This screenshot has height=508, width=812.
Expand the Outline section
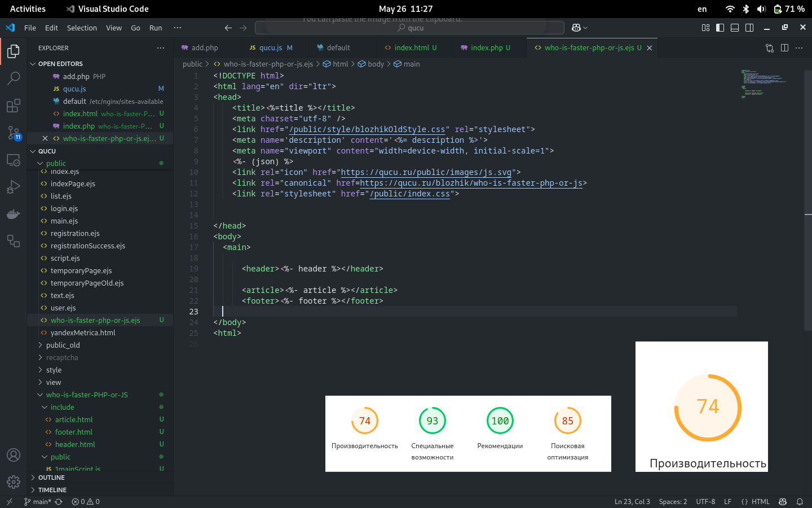click(x=100, y=478)
